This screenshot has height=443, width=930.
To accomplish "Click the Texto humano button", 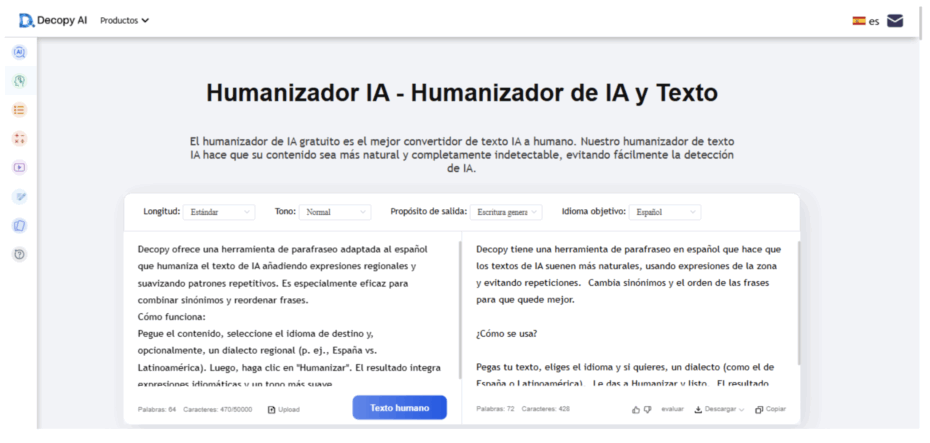I will click(x=400, y=407).
